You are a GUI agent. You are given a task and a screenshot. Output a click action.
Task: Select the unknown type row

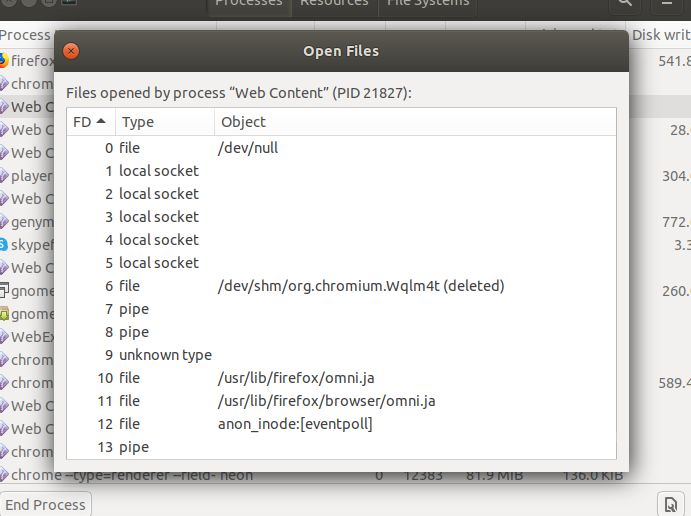tap(341, 355)
